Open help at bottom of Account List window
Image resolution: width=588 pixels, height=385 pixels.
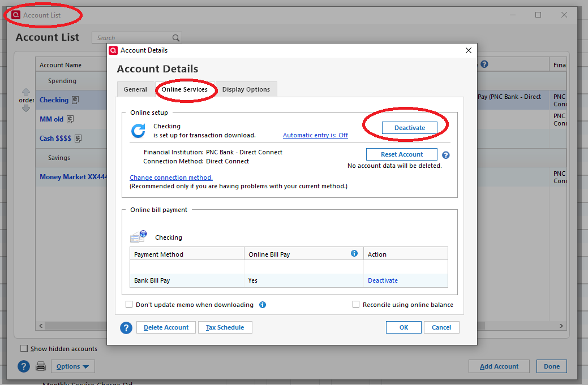(x=24, y=366)
